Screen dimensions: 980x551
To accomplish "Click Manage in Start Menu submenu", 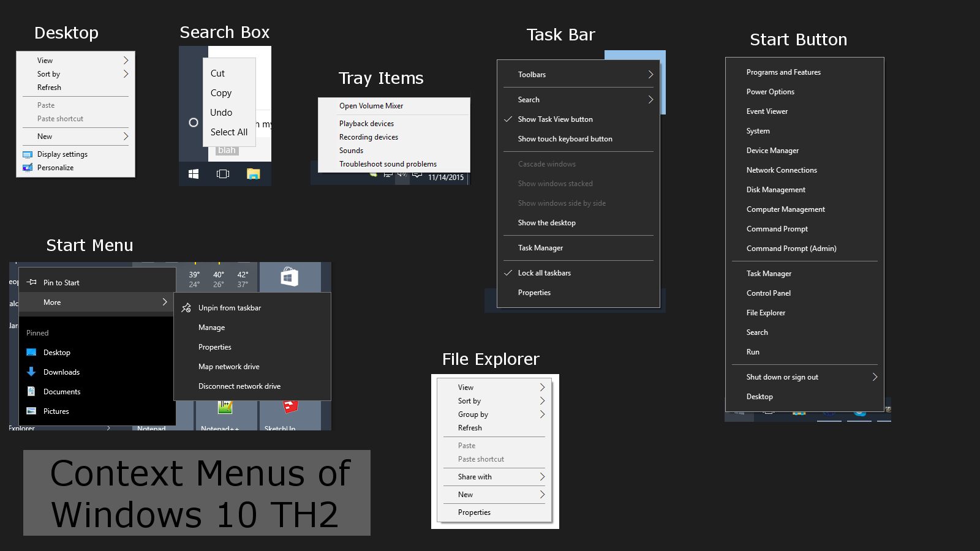I will (211, 328).
